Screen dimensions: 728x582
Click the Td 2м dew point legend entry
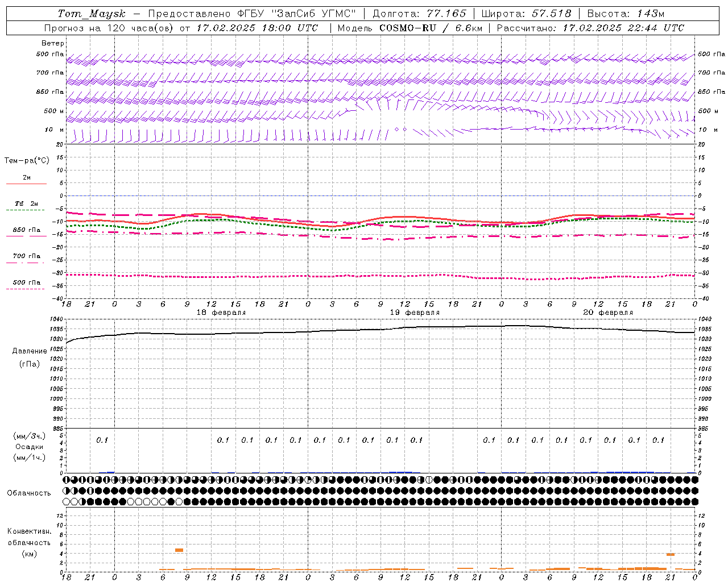(27, 203)
